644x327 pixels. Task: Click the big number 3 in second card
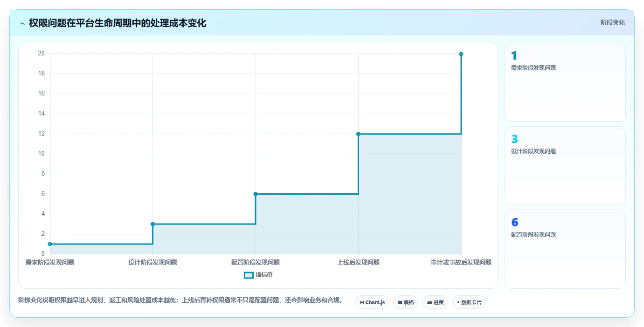pos(514,139)
